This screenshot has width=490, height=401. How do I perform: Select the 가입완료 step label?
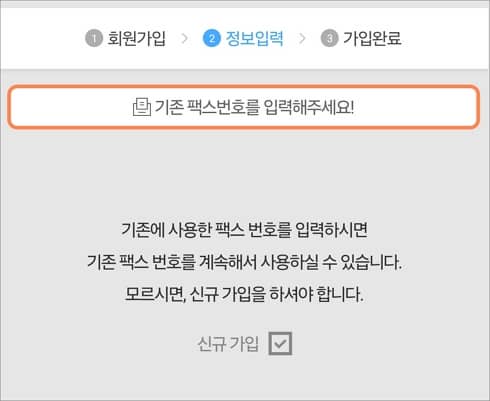point(372,38)
